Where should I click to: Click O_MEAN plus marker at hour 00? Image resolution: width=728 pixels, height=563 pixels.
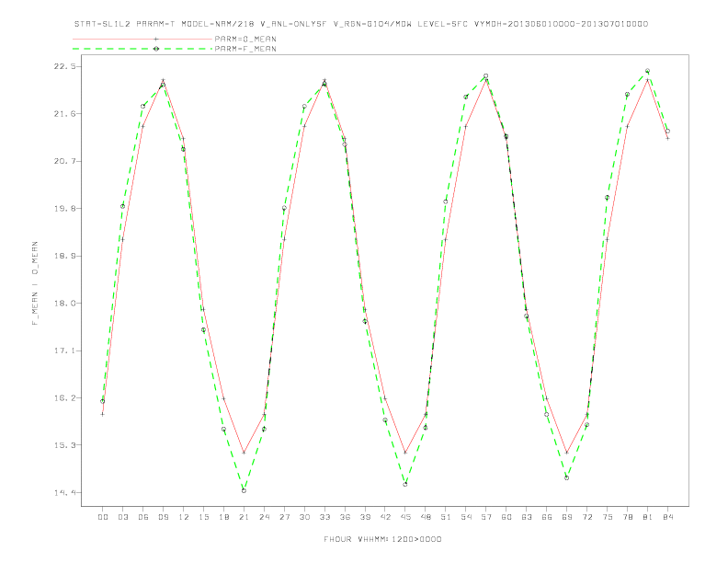103,414
